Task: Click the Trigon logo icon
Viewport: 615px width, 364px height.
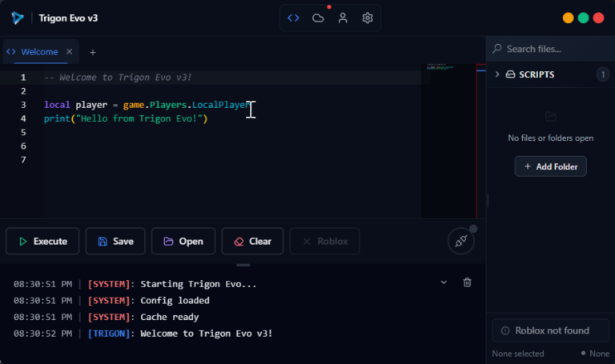Action: click(17, 18)
